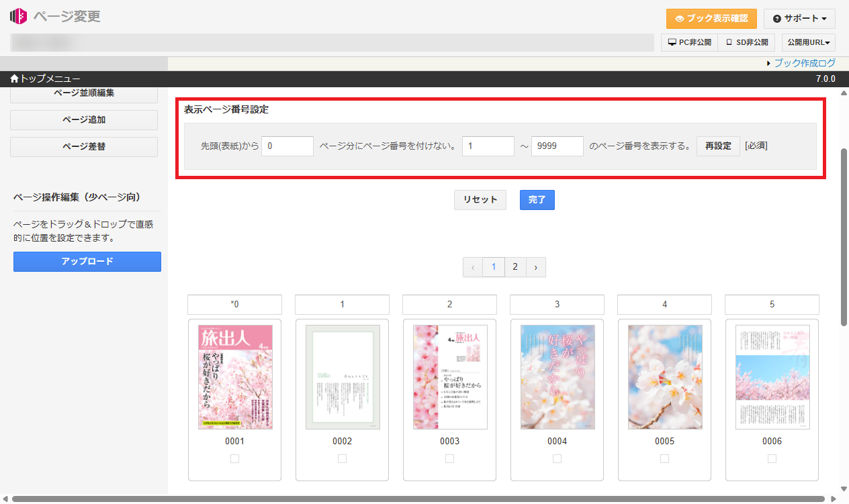Expand the 公開用URL dropdown
This screenshot has height=504, width=849.
coord(808,42)
